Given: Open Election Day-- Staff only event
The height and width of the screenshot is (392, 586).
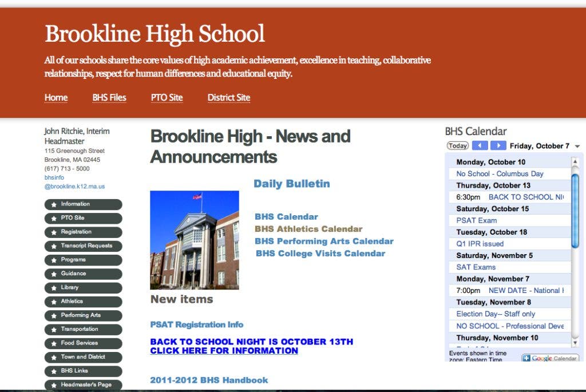Looking at the screenshot, I should (x=496, y=314).
